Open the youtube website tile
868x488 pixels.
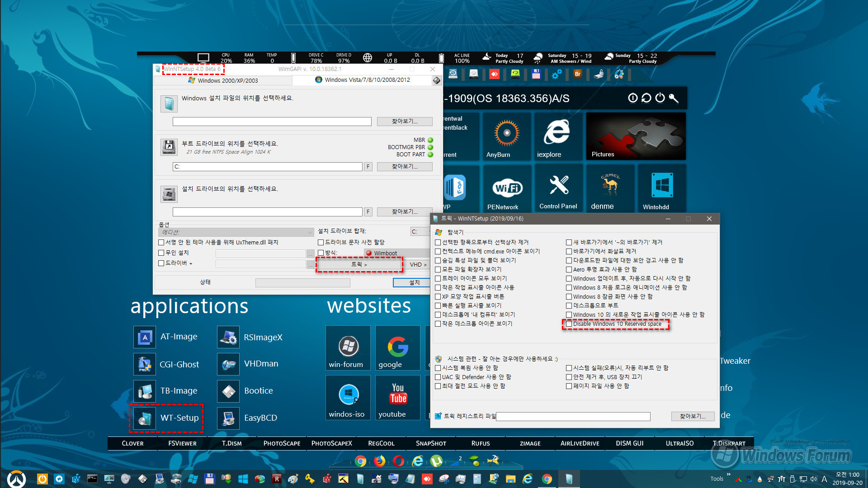coord(398,398)
